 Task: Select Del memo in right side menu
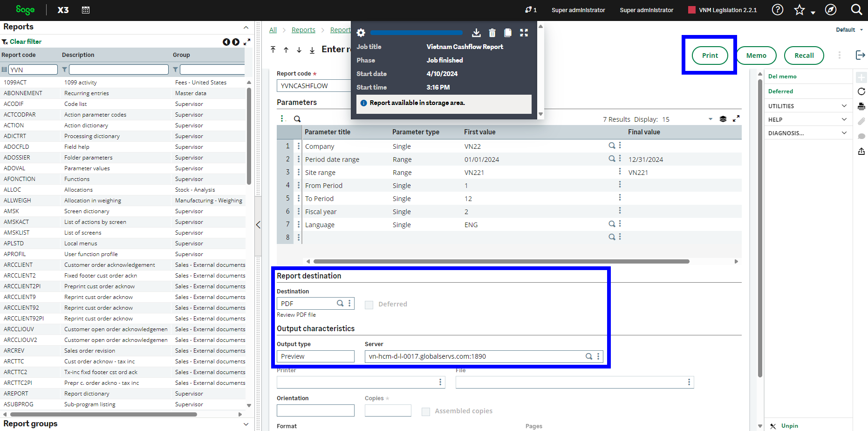pyautogui.click(x=782, y=76)
